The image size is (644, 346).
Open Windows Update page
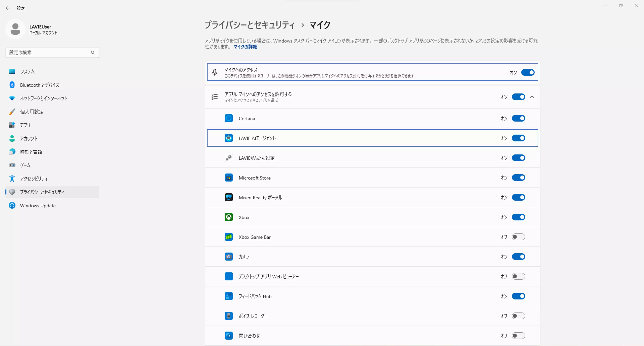(x=52, y=206)
